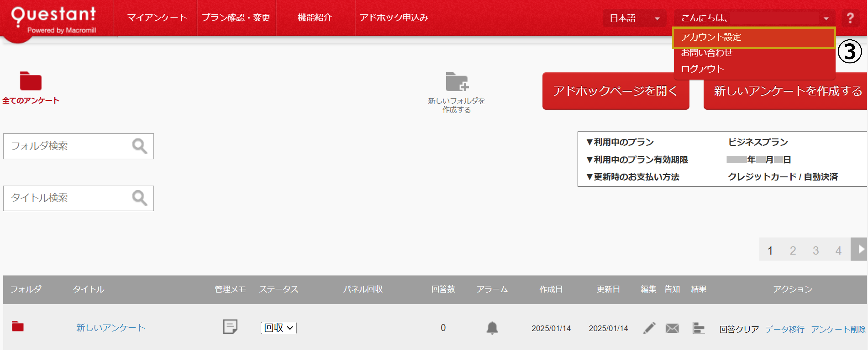Go to page 2
The height and width of the screenshot is (350, 868).
(x=793, y=250)
